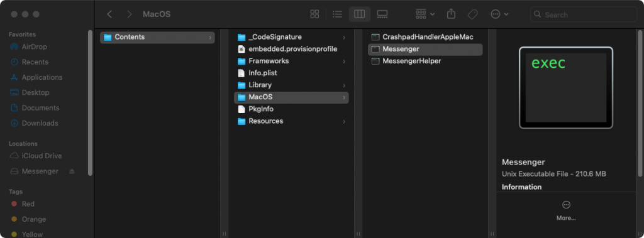
Task: Eject the Messenger disk image
Action: [x=72, y=171]
